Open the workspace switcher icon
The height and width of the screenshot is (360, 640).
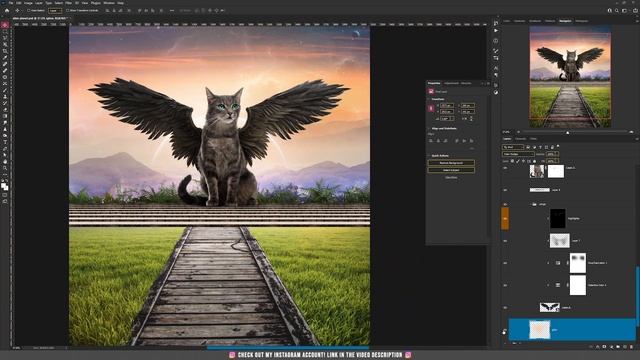(x=624, y=11)
